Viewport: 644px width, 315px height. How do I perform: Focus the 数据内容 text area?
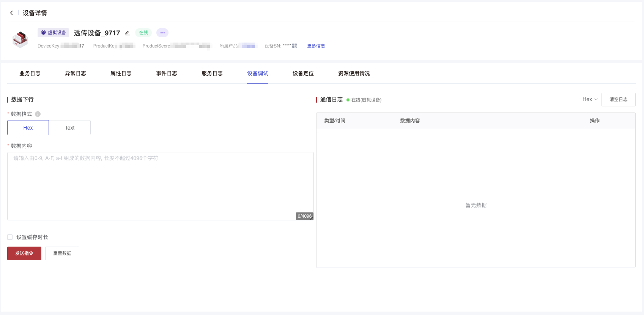pos(160,186)
